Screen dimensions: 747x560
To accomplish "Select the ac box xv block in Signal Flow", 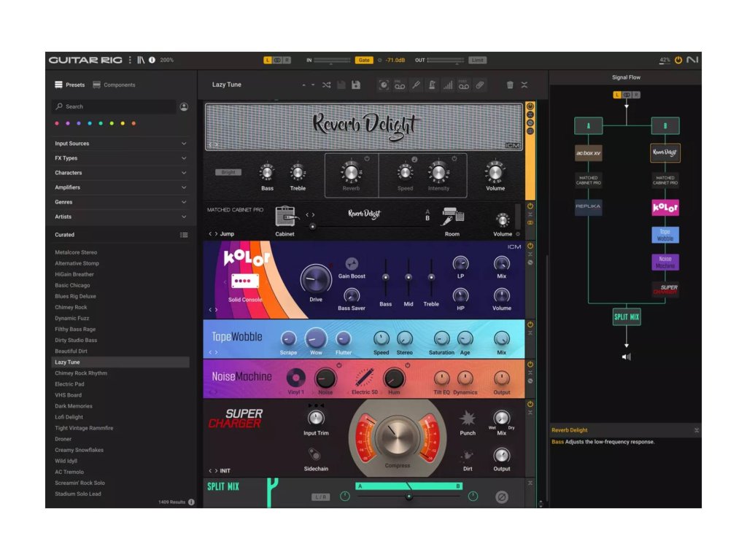I will [x=589, y=153].
